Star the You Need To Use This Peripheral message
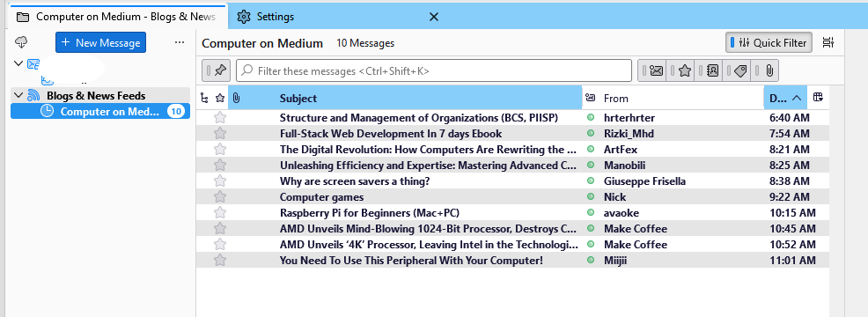This screenshot has height=317, width=868. [x=220, y=261]
